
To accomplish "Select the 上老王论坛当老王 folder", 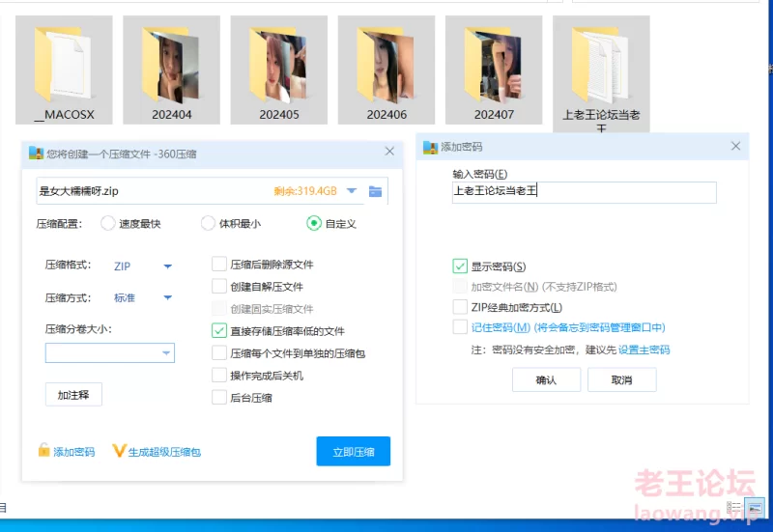I will [601, 74].
